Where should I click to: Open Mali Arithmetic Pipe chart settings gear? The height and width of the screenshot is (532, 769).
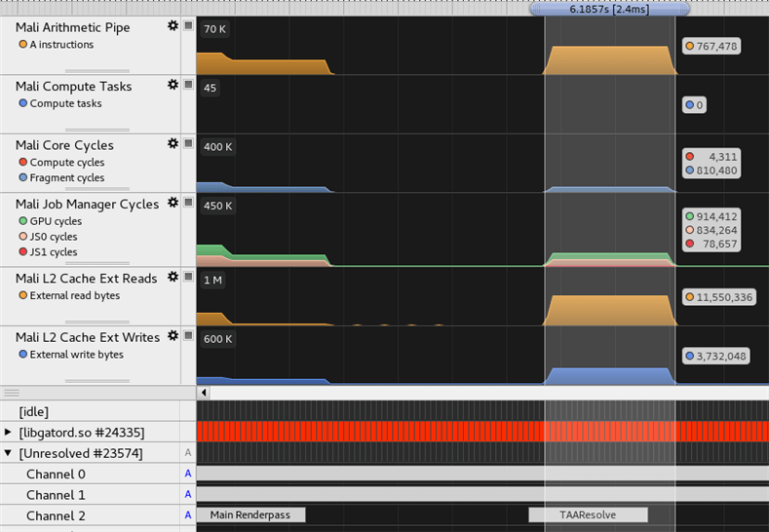[173, 26]
